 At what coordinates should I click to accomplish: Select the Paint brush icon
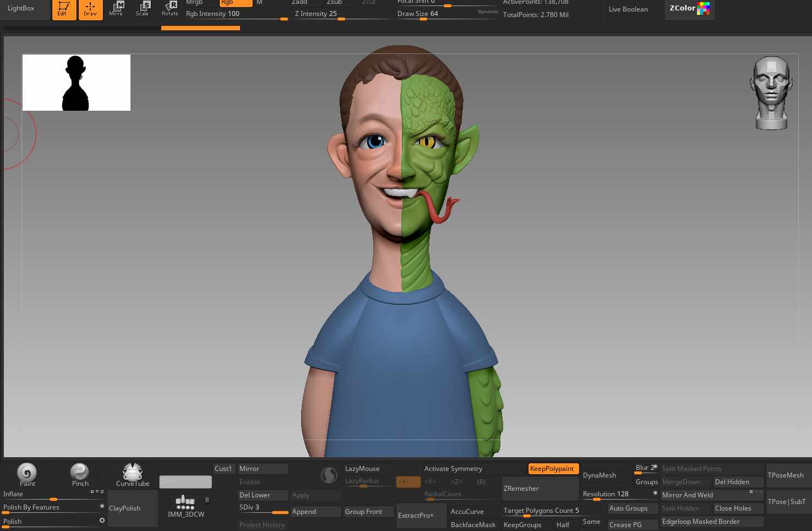pyautogui.click(x=27, y=474)
